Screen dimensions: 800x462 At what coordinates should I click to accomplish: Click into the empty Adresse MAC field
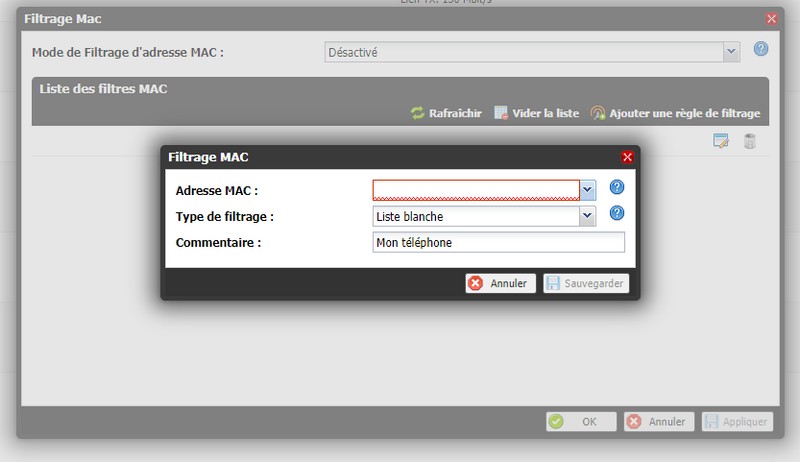point(475,190)
